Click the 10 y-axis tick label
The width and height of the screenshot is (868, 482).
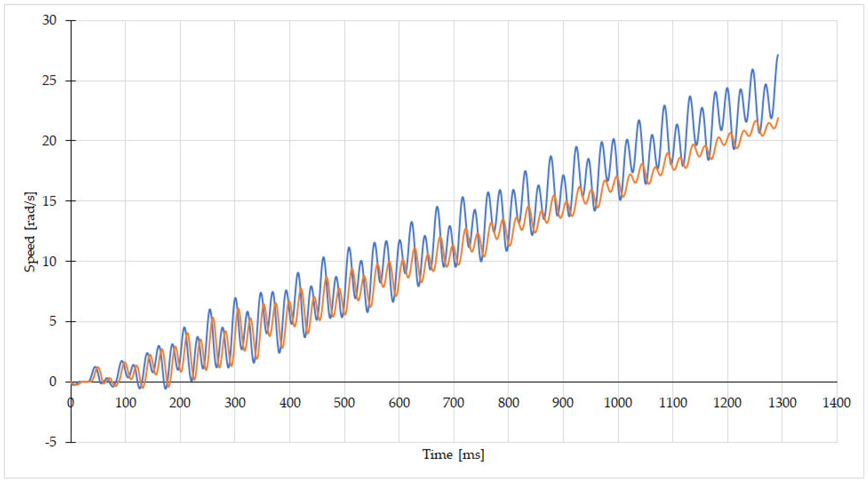tap(49, 261)
